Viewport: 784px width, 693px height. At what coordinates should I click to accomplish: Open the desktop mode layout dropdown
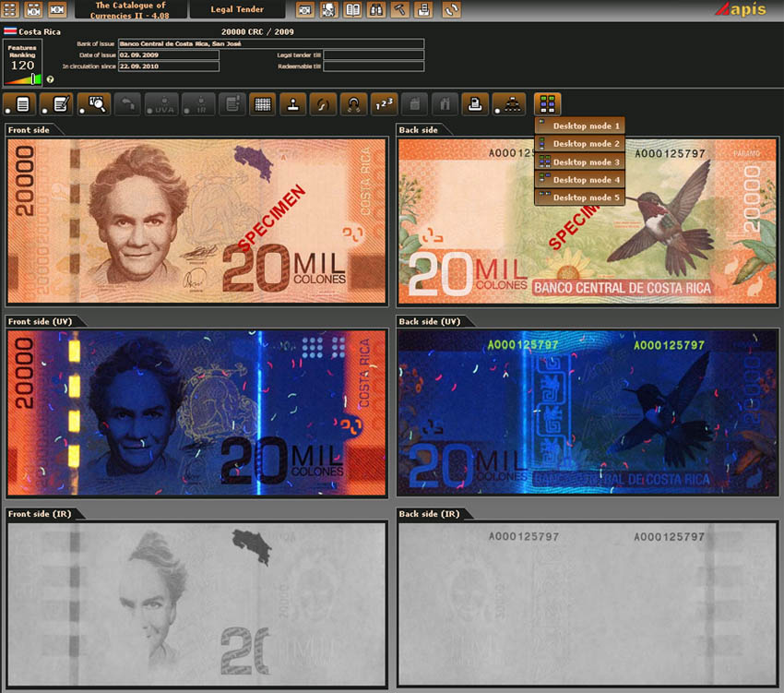coord(548,104)
